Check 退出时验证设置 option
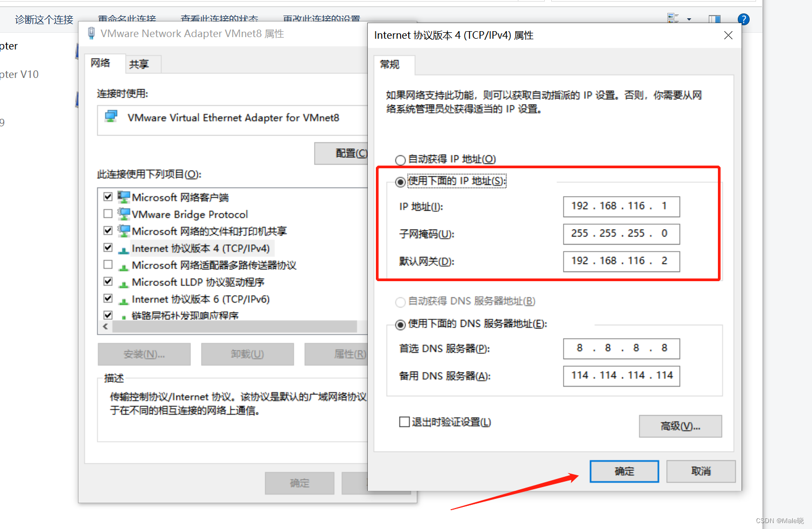 (x=404, y=422)
